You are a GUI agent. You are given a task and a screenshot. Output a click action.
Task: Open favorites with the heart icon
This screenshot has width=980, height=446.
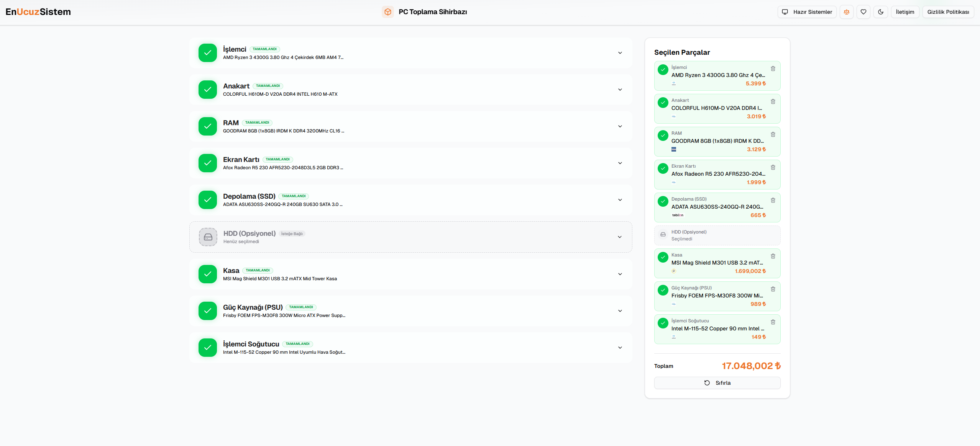tap(863, 12)
